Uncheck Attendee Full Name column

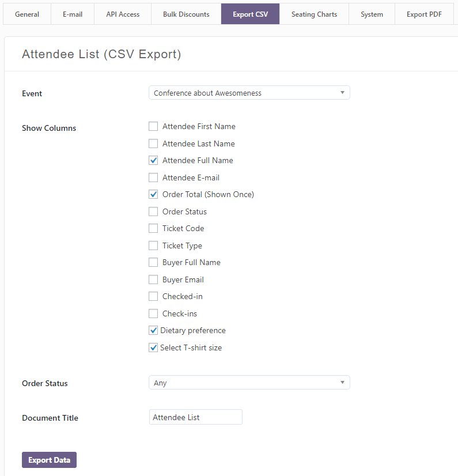[153, 160]
